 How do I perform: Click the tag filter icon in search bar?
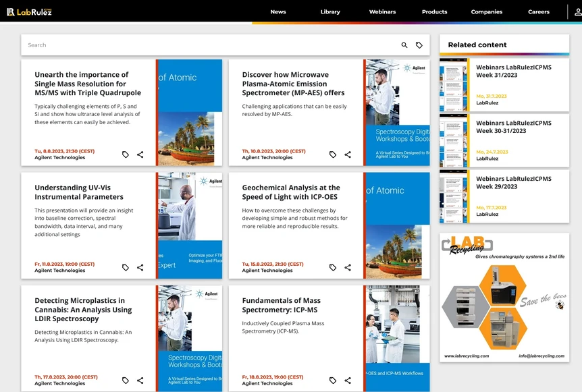click(419, 45)
